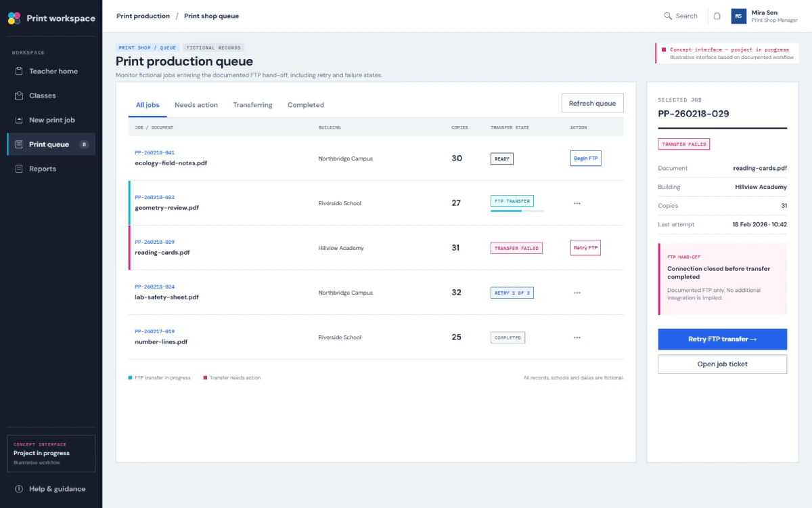Click ecology-field-notes.pdf file name
This screenshot has height=508, width=812.
pyautogui.click(x=171, y=163)
